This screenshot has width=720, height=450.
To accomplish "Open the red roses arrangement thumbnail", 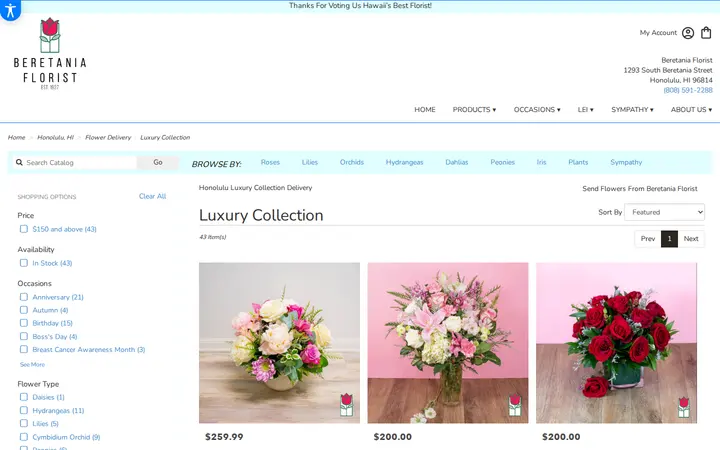I will [616, 343].
